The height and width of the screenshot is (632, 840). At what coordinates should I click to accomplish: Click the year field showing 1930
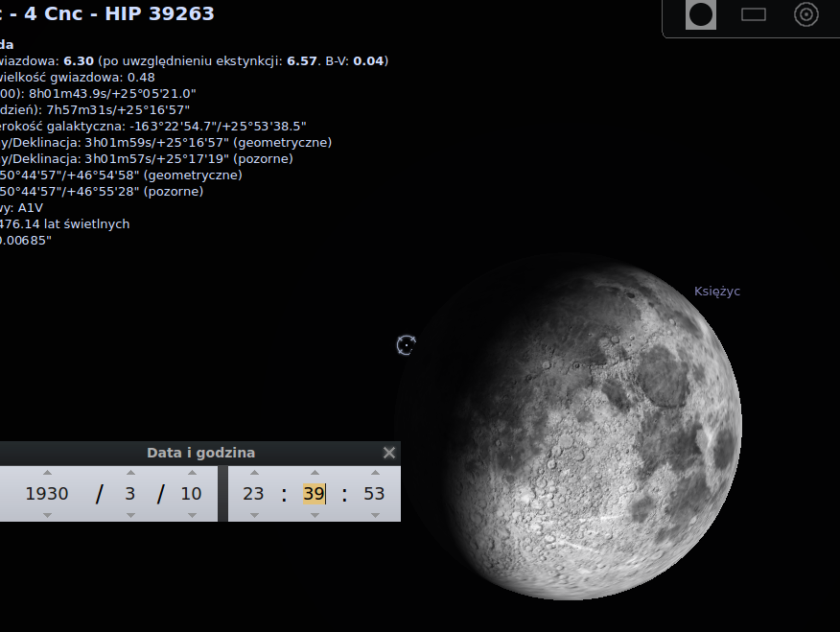(47, 494)
